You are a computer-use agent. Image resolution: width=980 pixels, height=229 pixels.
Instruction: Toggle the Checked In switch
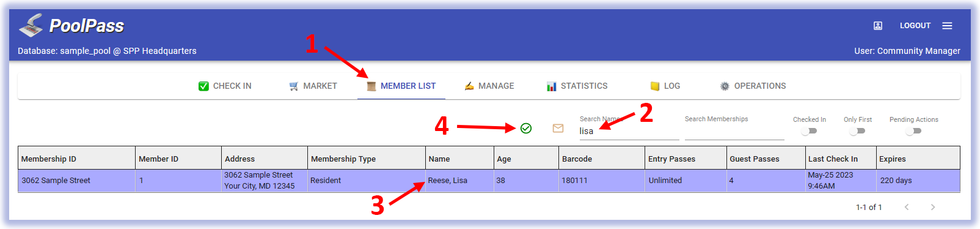[809, 131]
